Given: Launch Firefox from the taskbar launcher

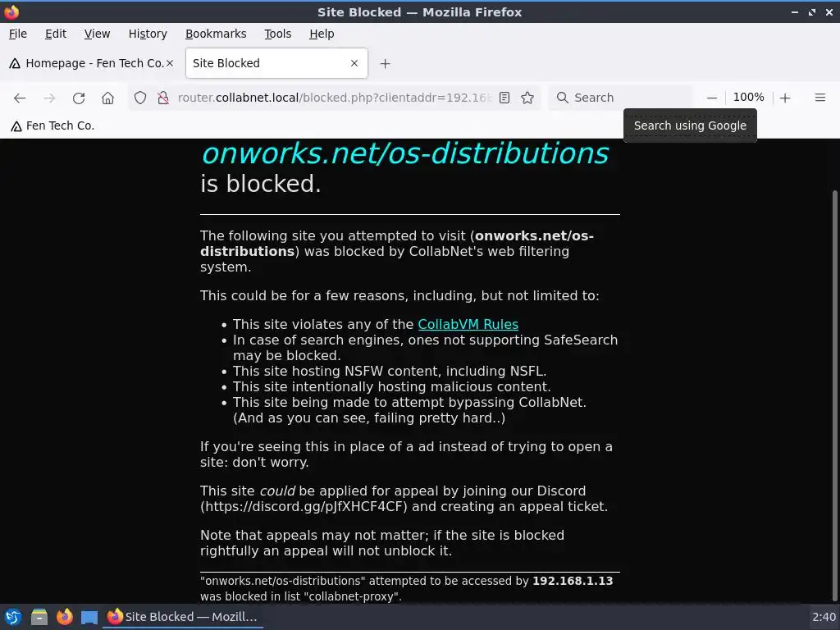Looking at the screenshot, I should pos(64,617).
